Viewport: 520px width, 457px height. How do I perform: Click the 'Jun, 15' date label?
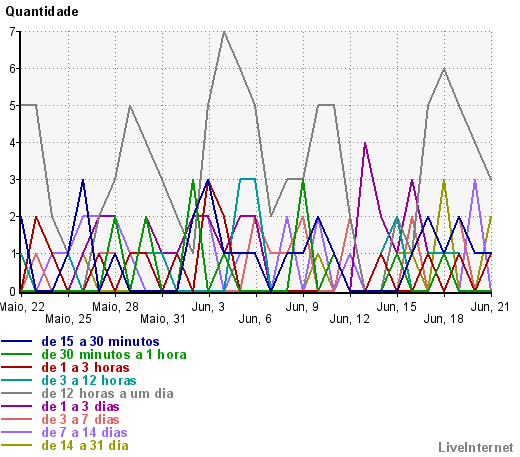click(x=397, y=307)
